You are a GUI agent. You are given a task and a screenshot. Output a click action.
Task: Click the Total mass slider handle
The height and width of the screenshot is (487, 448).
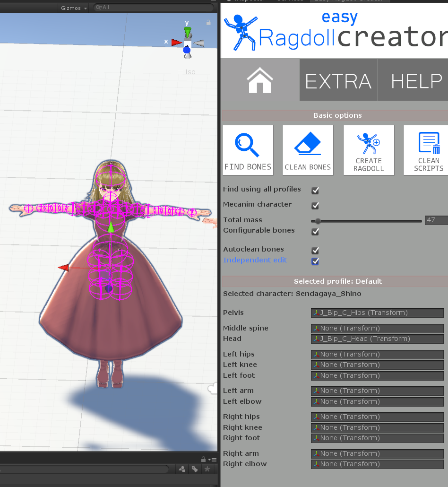318,221
